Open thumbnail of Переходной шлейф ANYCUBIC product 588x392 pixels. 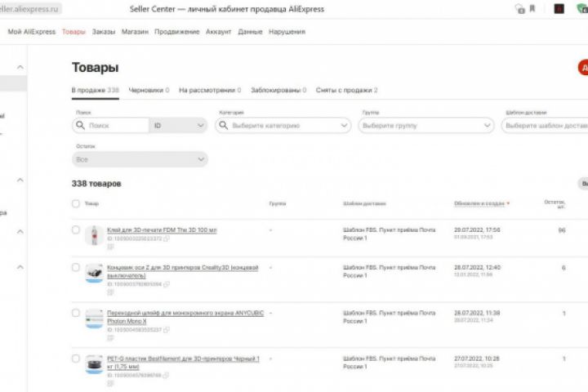[x=94, y=318]
